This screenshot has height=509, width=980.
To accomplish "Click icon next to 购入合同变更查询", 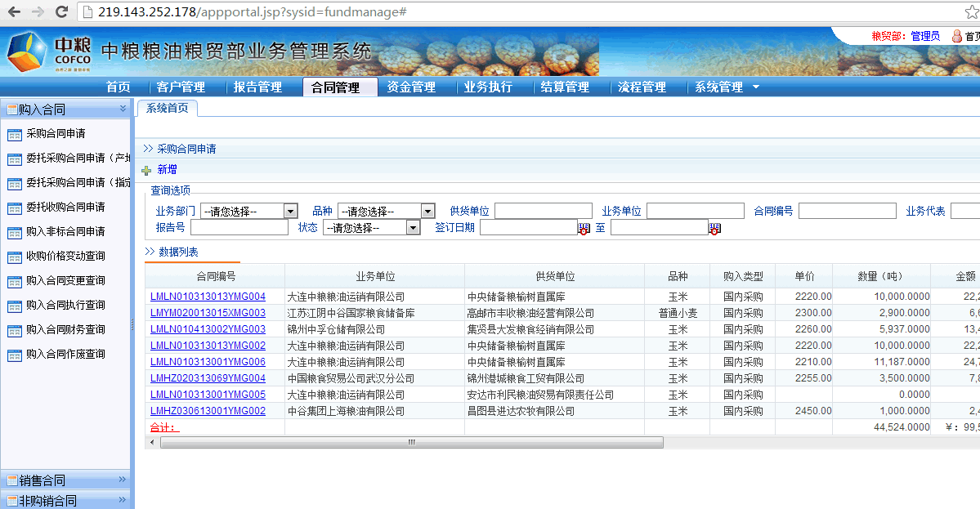I will pyautogui.click(x=15, y=283).
